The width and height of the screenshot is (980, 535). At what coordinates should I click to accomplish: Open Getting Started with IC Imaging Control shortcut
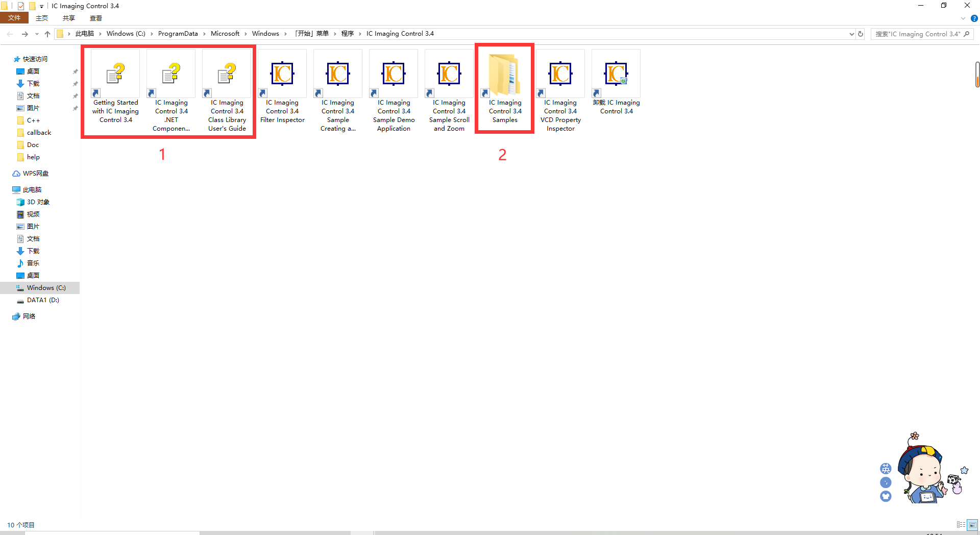point(115,87)
